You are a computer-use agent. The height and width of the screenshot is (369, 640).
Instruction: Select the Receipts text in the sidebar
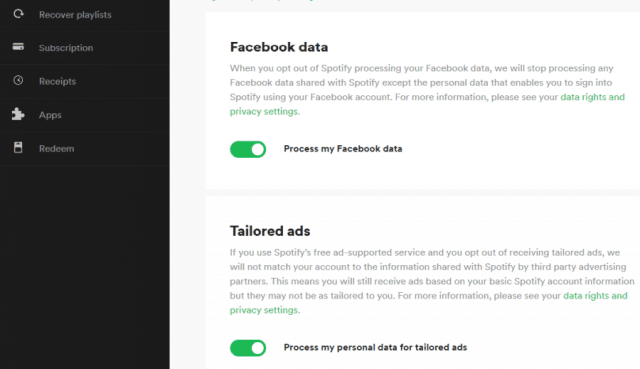(x=58, y=81)
